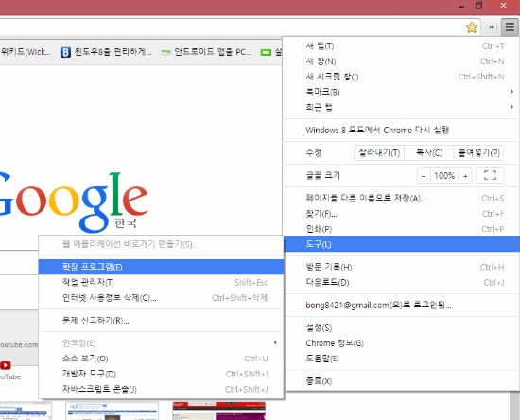
Task: Open 개발자 도구(D)
Action: pos(161,374)
